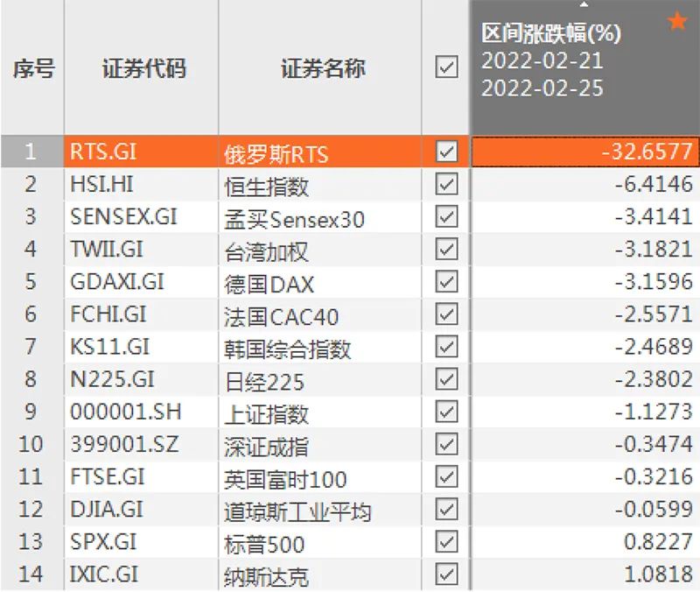Click the 俄罗斯RTS name cell
The image size is (700, 592).
coord(320,152)
